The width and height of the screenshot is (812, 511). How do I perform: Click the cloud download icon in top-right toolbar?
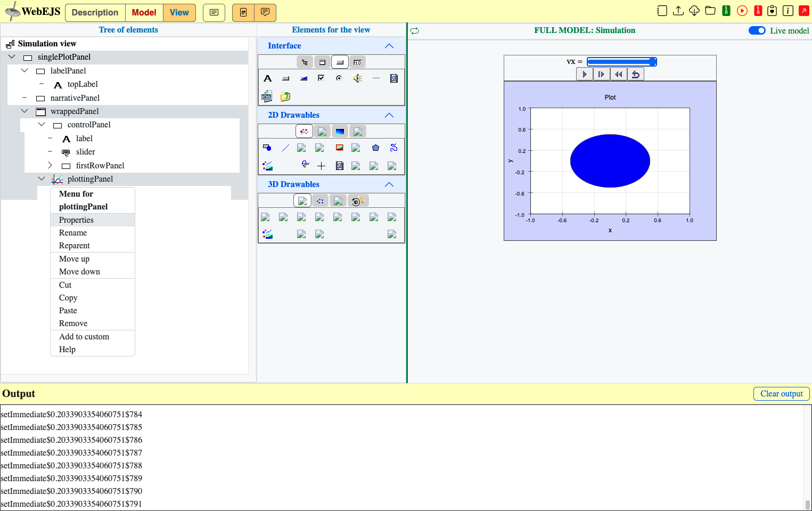click(x=694, y=11)
